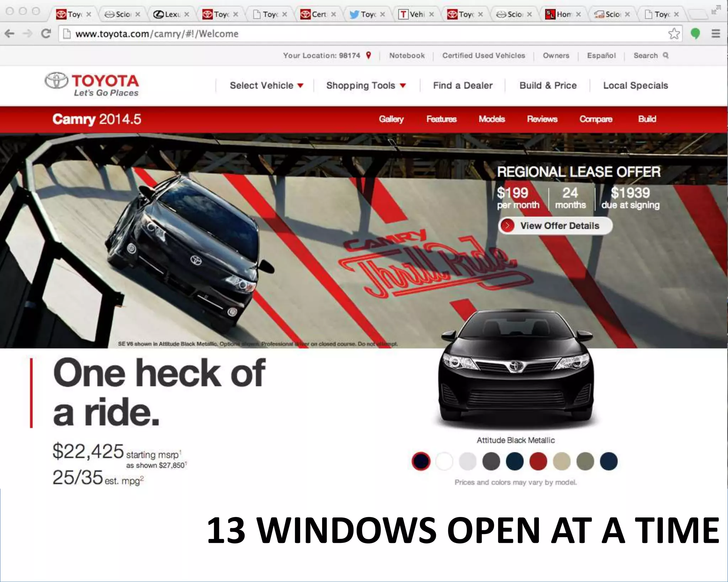Click the red arrow circle in View Offer Details
Screen dimensions: 728x582
[507, 226]
